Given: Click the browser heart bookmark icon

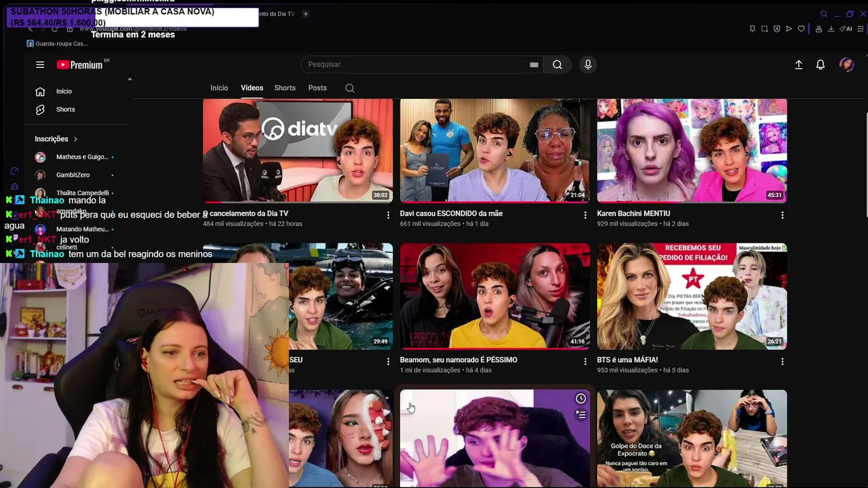Looking at the screenshot, I should tap(801, 29).
